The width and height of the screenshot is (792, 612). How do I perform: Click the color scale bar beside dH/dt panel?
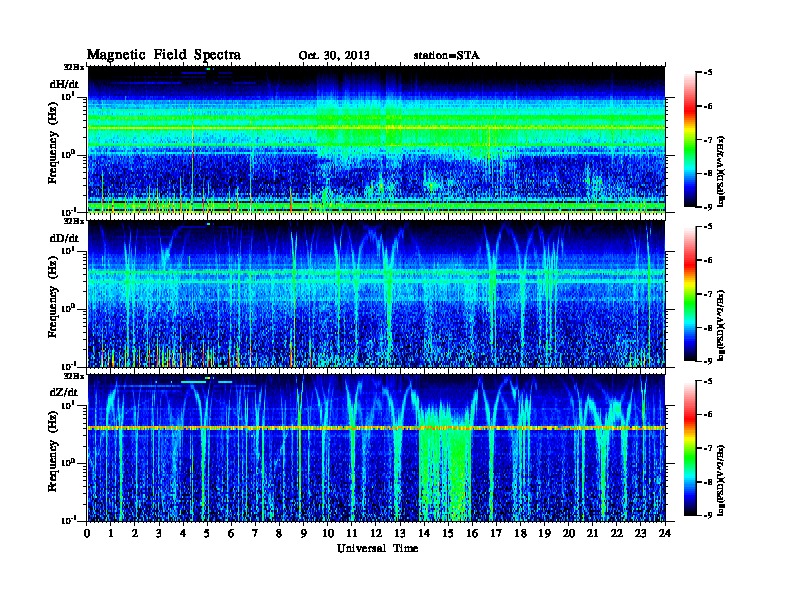click(690, 140)
